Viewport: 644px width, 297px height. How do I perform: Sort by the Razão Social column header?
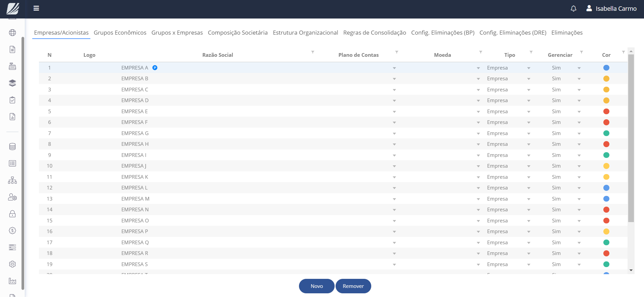218,55
